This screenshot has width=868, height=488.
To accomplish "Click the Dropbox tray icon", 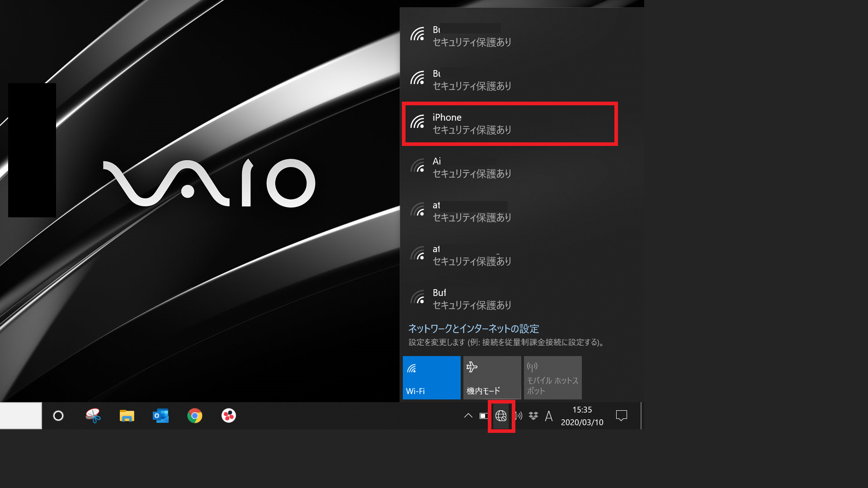I will [533, 416].
